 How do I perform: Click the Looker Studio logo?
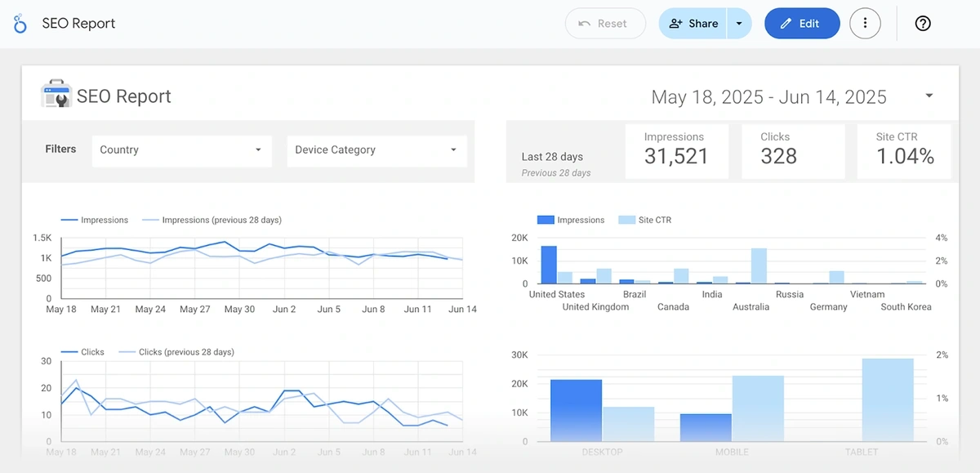(x=20, y=23)
